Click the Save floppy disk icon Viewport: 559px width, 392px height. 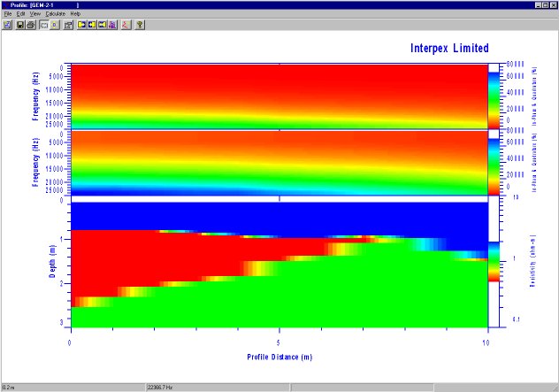[20, 25]
